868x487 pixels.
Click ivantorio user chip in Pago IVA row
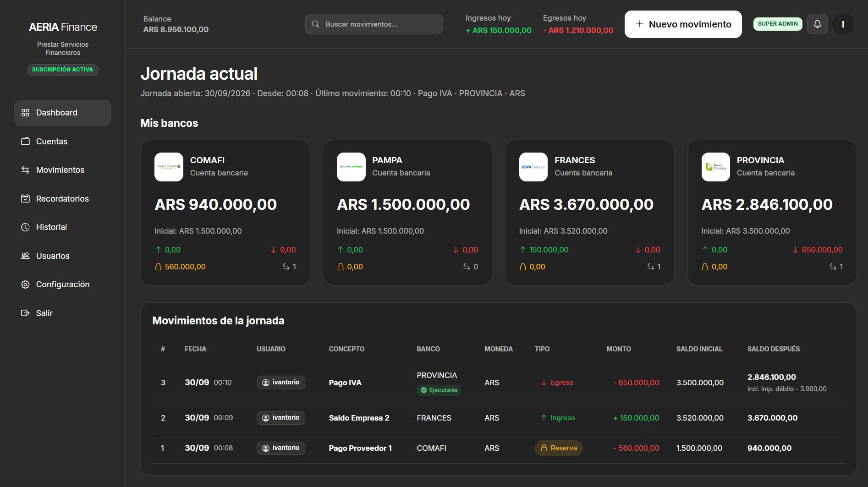[280, 383]
